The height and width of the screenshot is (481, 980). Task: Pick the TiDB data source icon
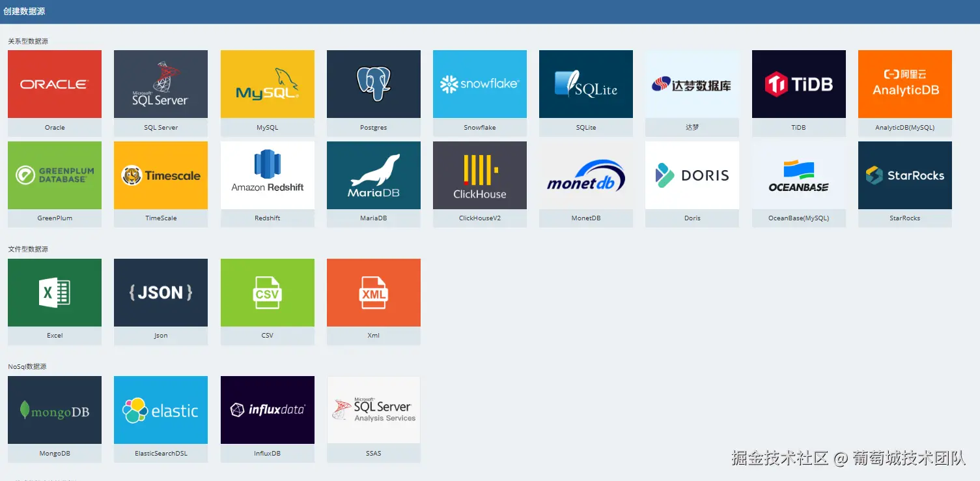799,84
